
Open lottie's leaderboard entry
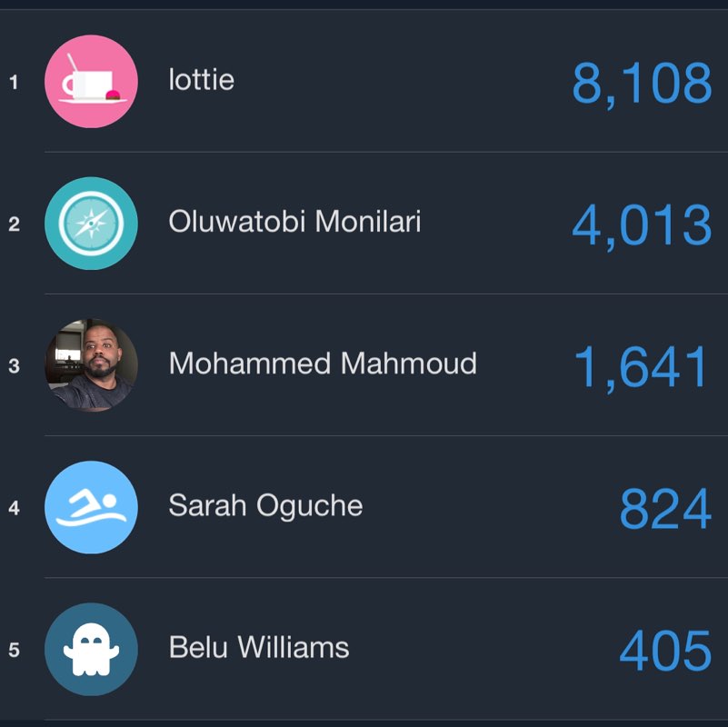(x=200, y=79)
